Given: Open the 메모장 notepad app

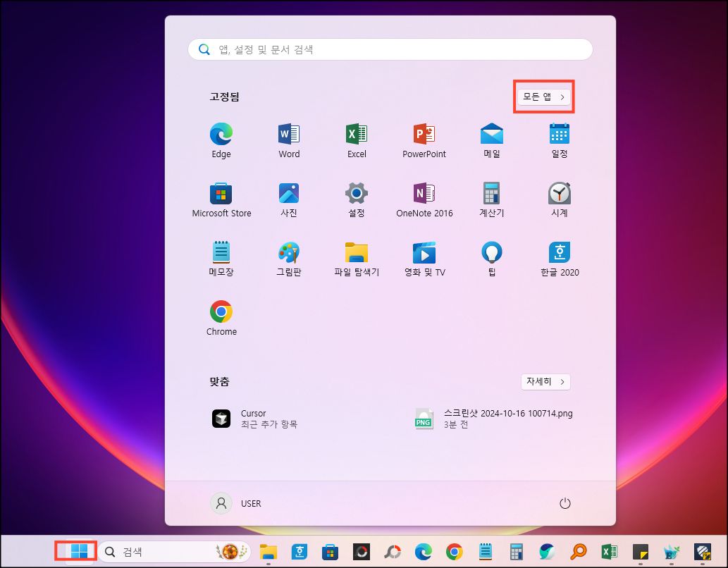Looking at the screenshot, I should coord(221,257).
